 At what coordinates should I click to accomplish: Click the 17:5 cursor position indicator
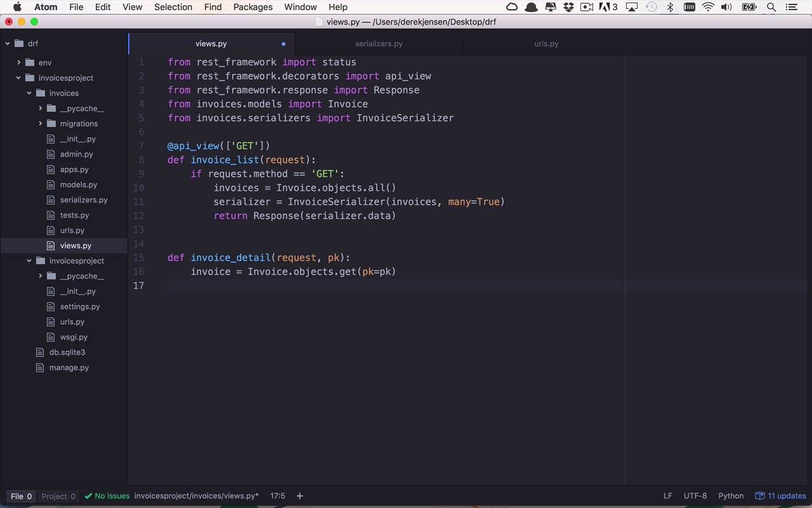[x=277, y=496]
